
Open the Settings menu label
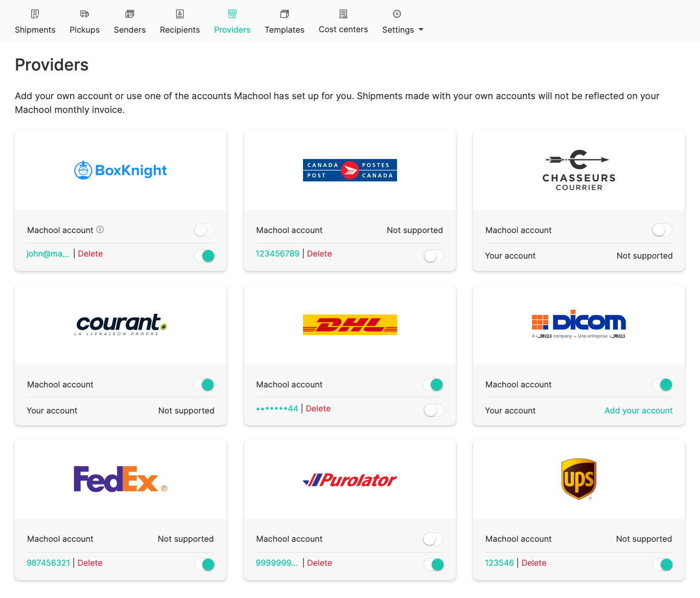398,30
